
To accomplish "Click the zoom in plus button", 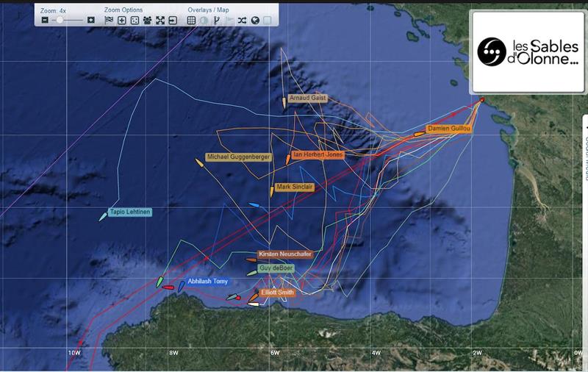I will (91, 21).
